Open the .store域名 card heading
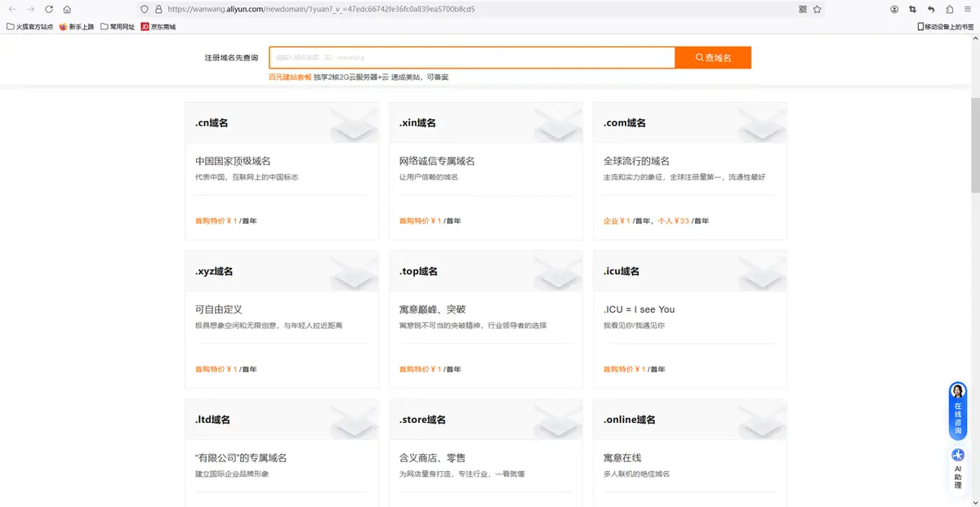Screen dimensions: 980x507 422,420
